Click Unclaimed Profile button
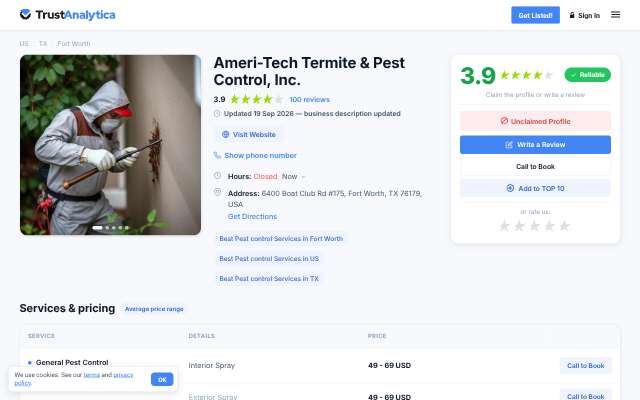 coord(535,121)
